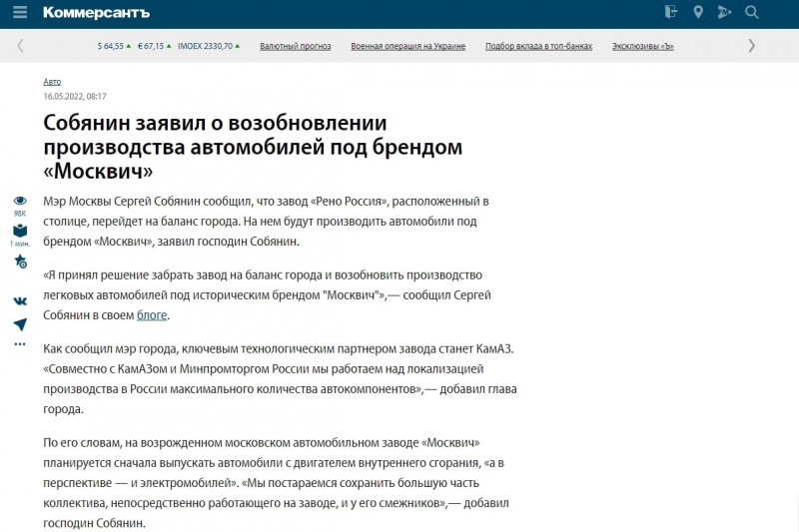Add article to favorites star icon
The width and height of the screenshot is (799, 532).
[x=20, y=262]
